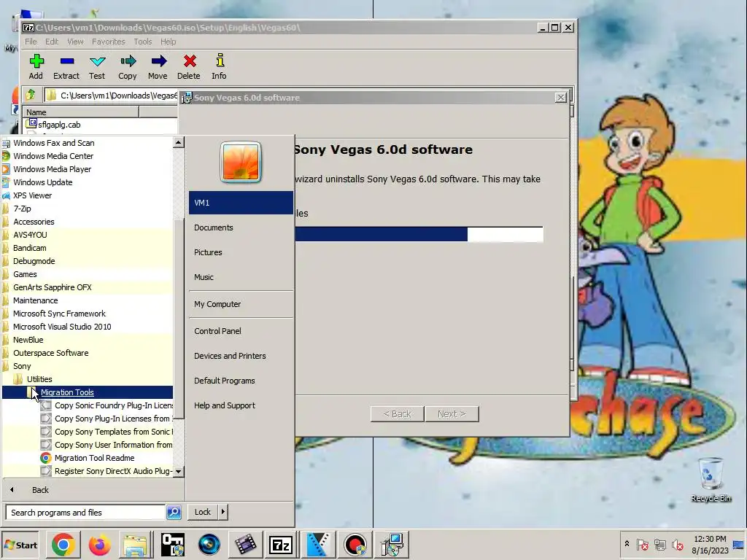Open Windows Explorer from the taskbar
The width and height of the screenshot is (747, 560).
tap(136, 545)
